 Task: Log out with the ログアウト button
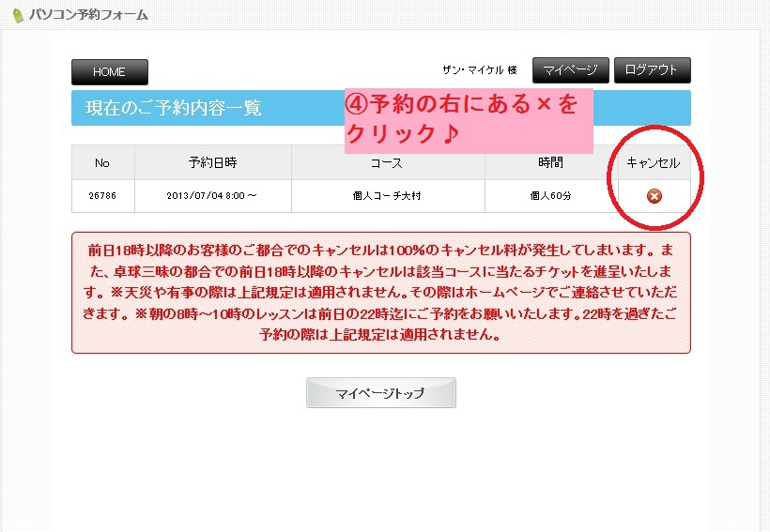tap(652, 70)
